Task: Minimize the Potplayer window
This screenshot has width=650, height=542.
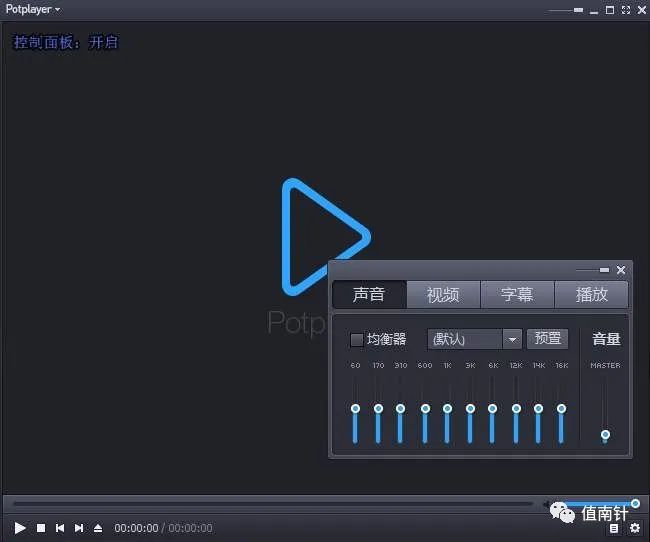Action: 594,11
